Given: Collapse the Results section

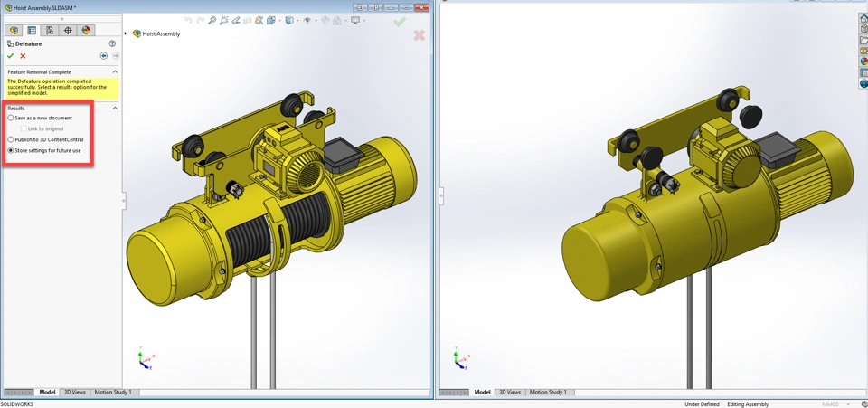Looking at the screenshot, I should (x=115, y=108).
